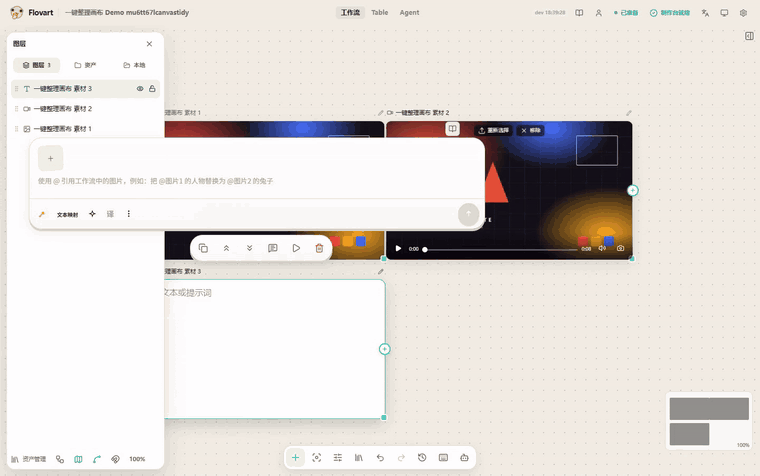Click the double chevron up icon

pos(226,248)
